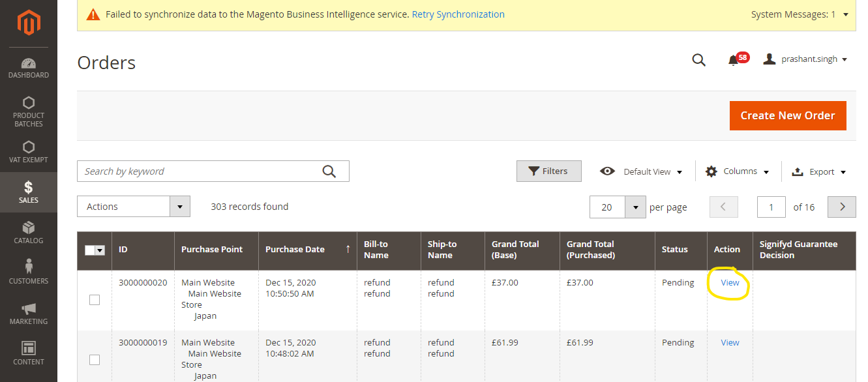Click the notifications bell icon
The width and height of the screenshot is (868, 382).
click(733, 60)
